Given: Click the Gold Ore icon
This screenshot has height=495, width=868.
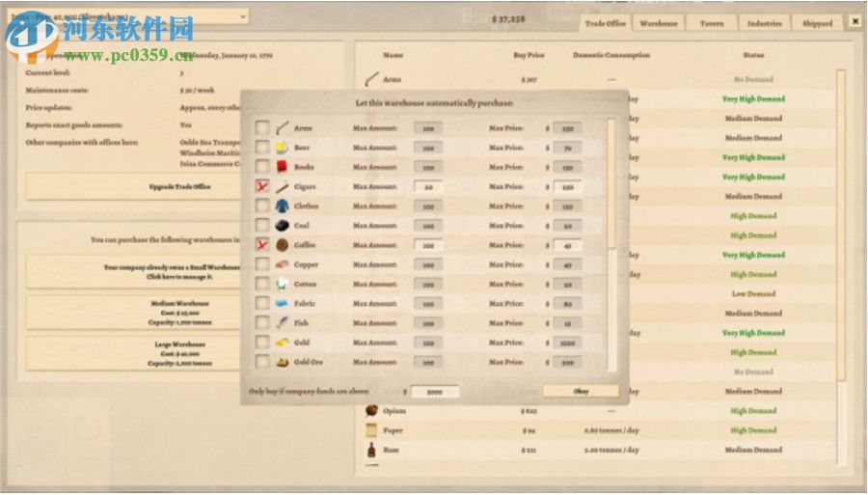Looking at the screenshot, I should 283,362.
